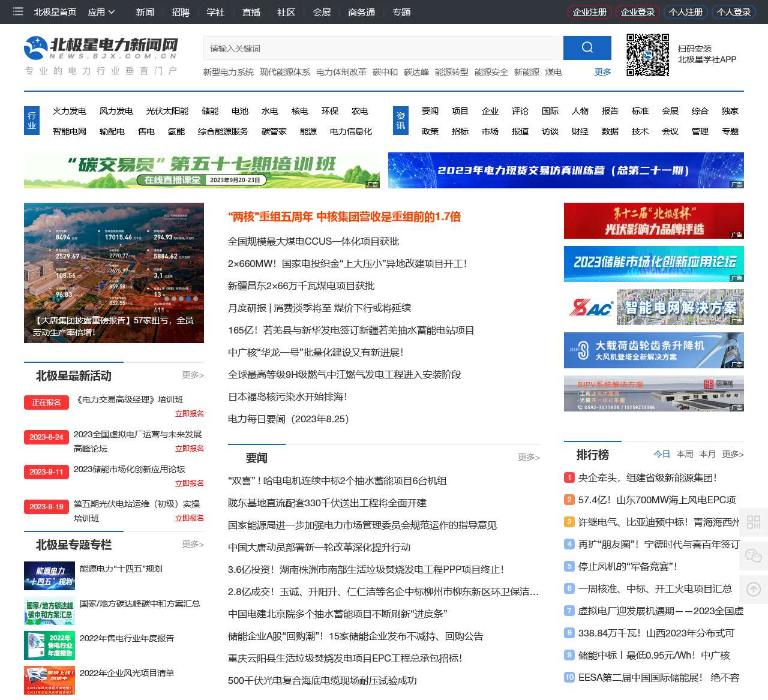Open headline about 中核集团 reorganization anniversary
The height and width of the screenshot is (700, 768).
tap(344, 217)
